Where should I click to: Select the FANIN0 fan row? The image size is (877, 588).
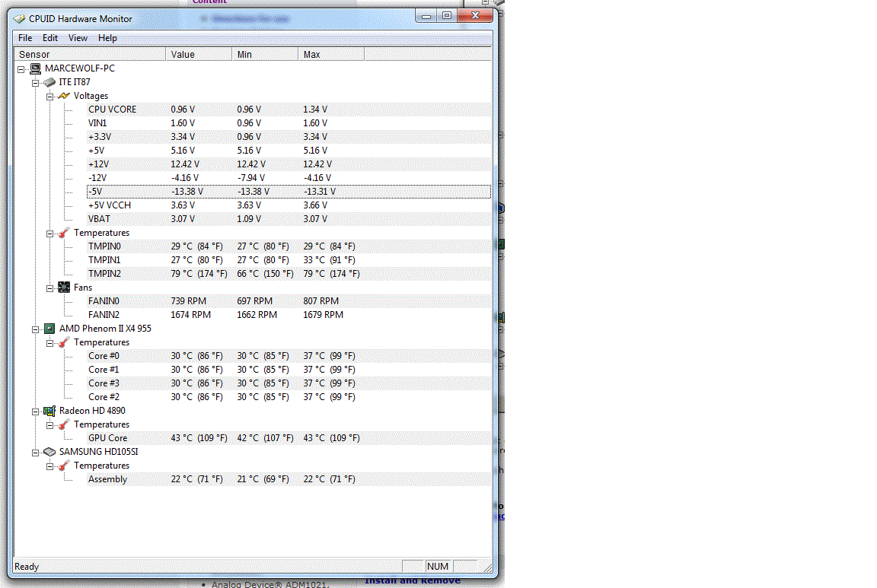point(289,301)
